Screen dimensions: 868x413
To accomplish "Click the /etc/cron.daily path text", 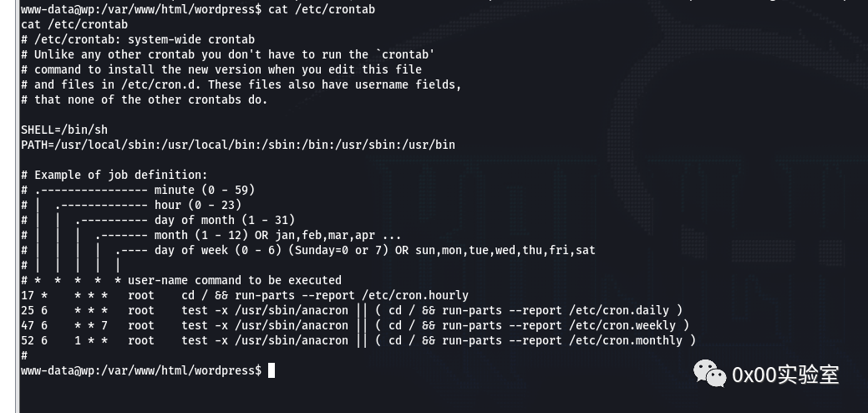I will [619, 310].
